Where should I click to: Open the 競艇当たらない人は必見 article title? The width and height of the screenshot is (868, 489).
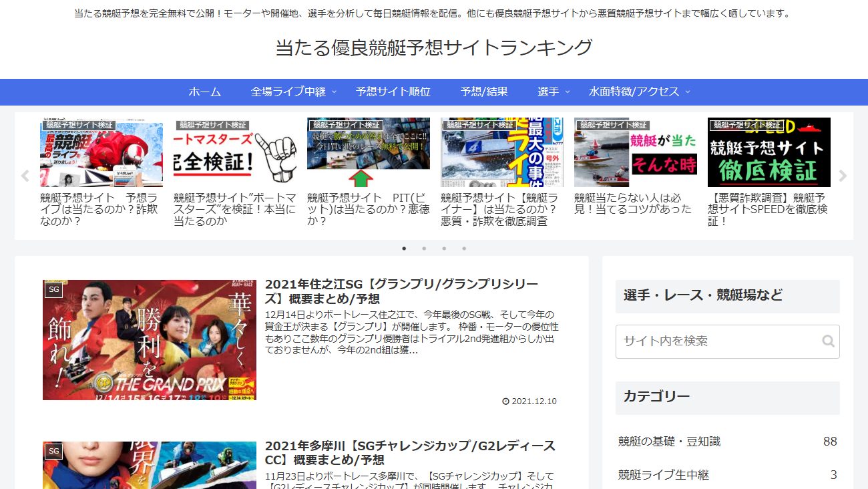633,203
